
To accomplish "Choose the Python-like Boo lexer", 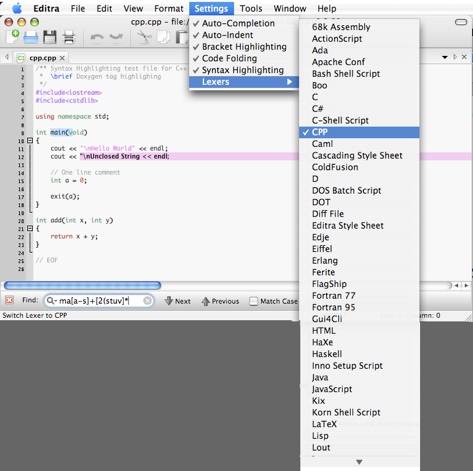I will tap(359, 85).
